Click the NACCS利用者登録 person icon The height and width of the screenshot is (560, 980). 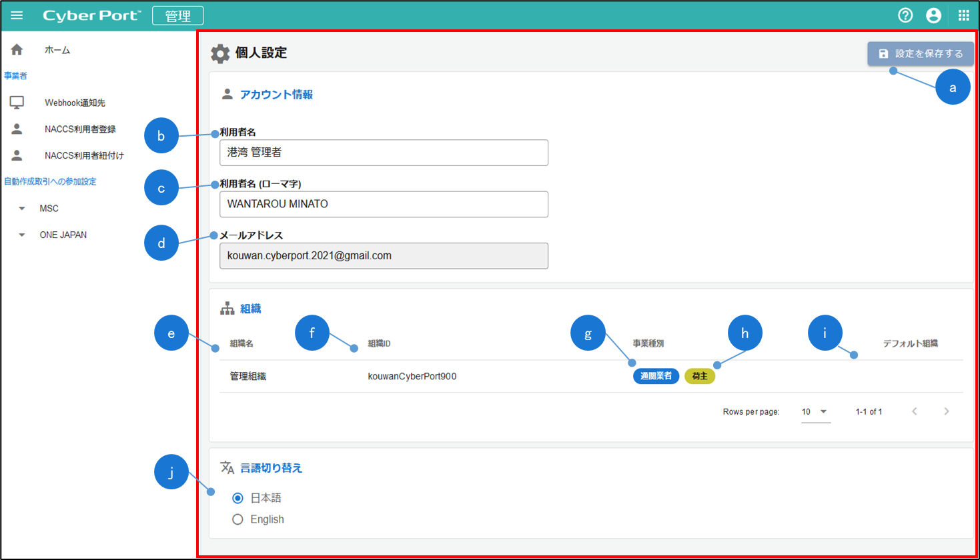point(17,129)
